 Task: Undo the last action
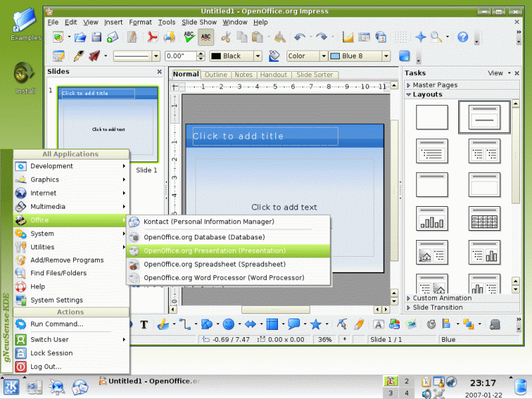point(300,37)
